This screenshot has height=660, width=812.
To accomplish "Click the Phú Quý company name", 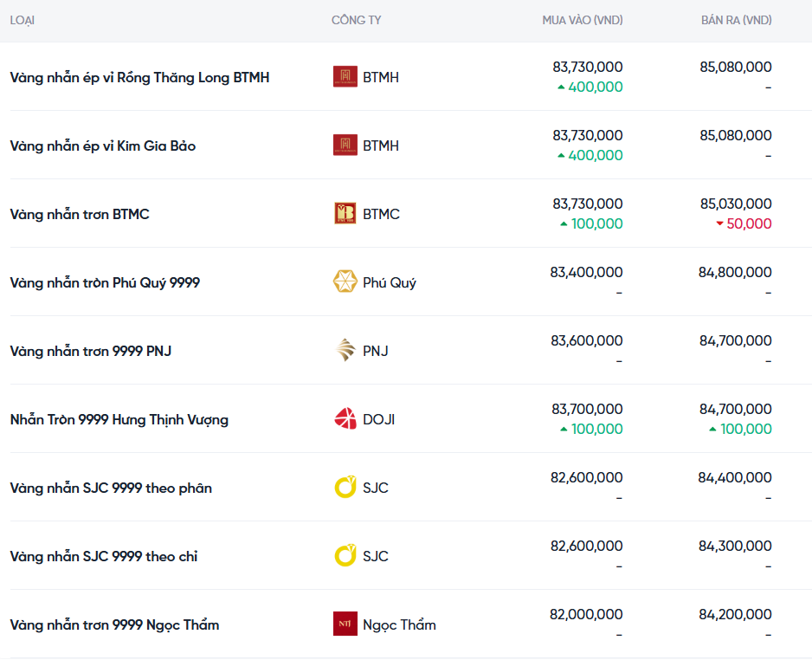I will [x=390, y=282].
